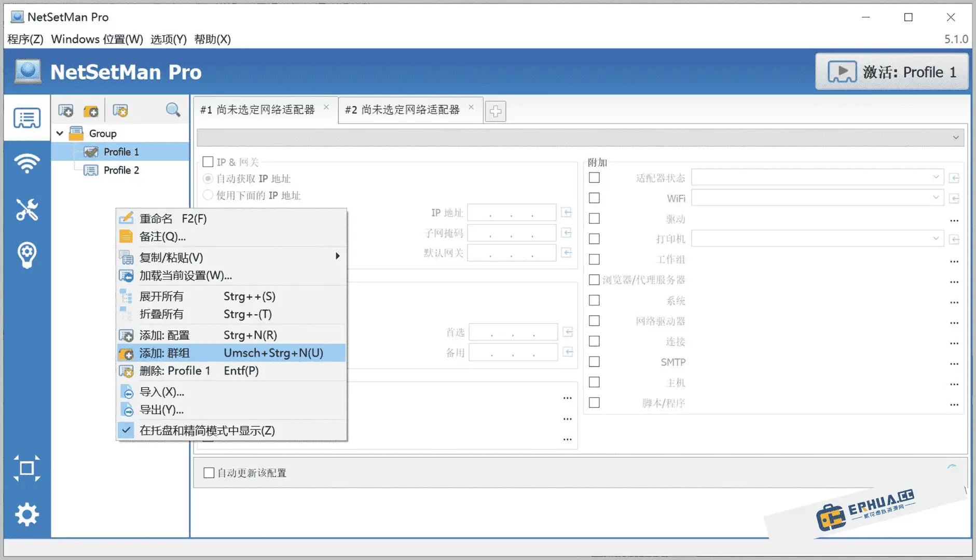The height and width of the screenshot is (560, 976).
Task: Open settings gear in sidebar
Action: 27,514
